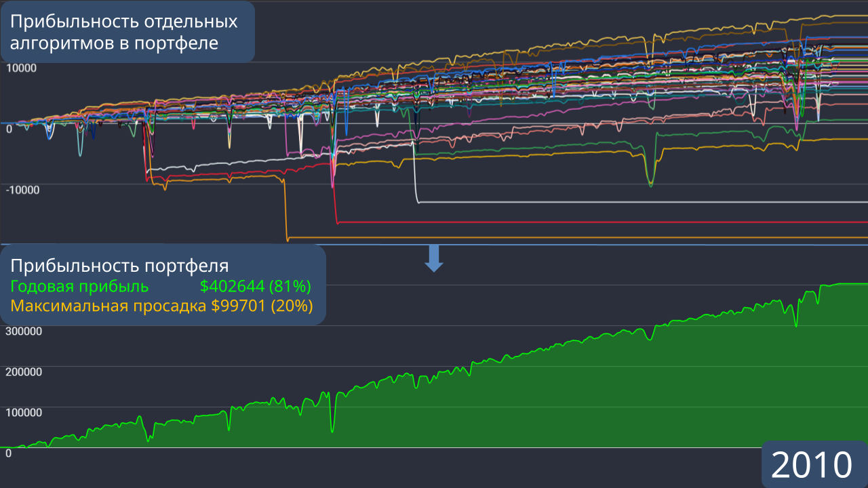Screen dimensions: 868x488
Task: Click the '-10000' axis label on the upper chart
Action: tap(22, 189)
